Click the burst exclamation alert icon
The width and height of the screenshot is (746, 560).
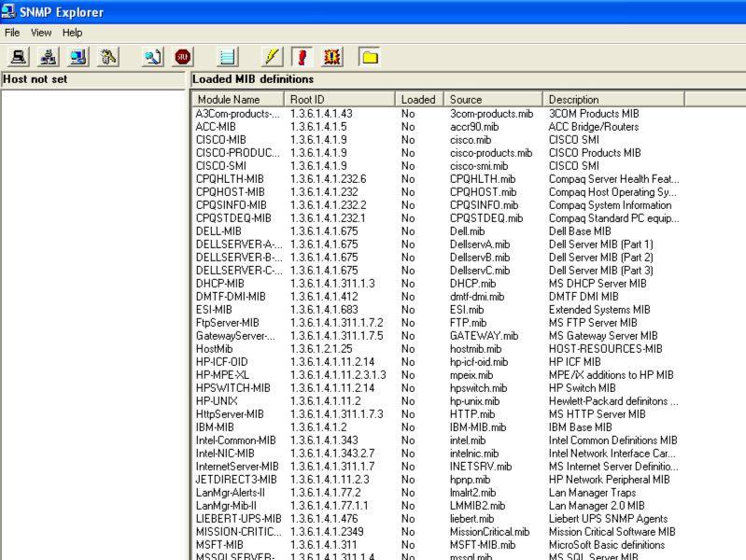tap(332, 57)
